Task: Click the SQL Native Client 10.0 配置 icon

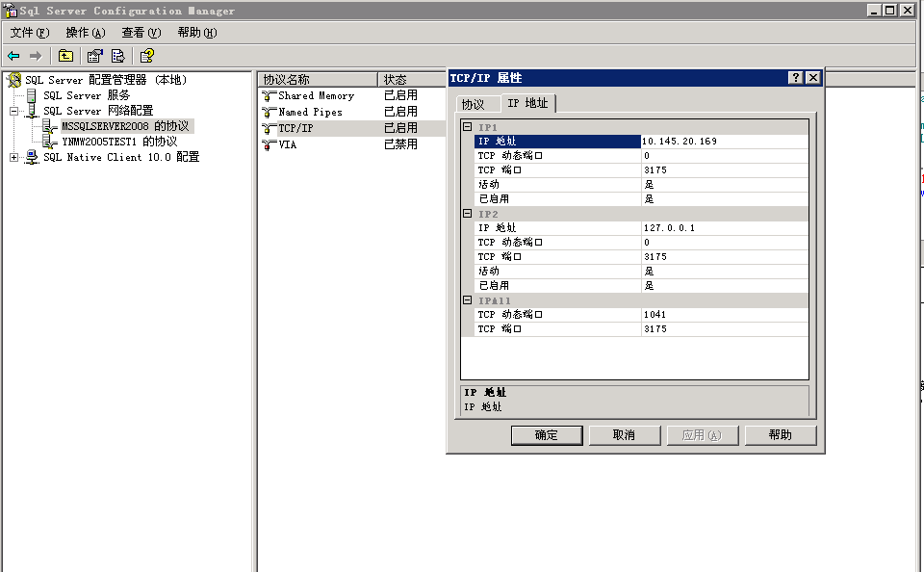Action: click(x=32, y=157)
